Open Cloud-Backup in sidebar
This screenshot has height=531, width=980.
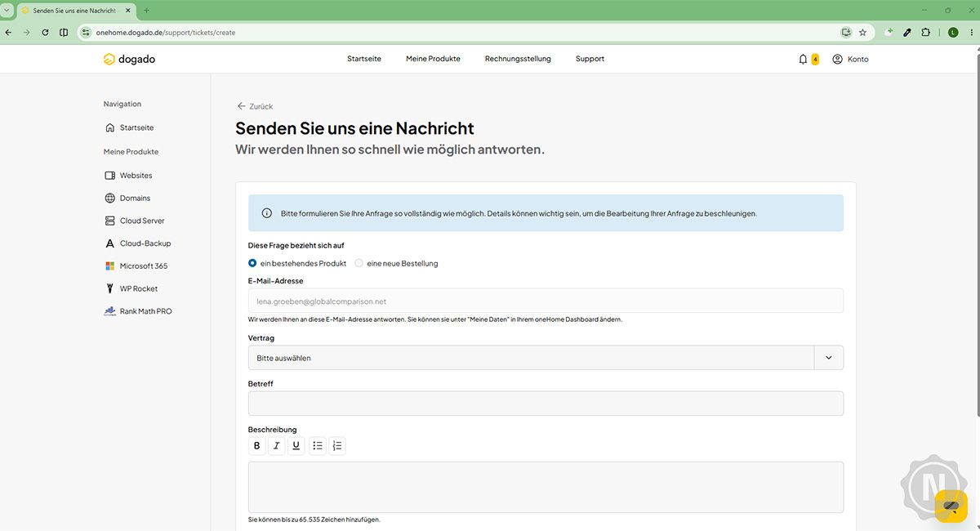coord(138,243)
